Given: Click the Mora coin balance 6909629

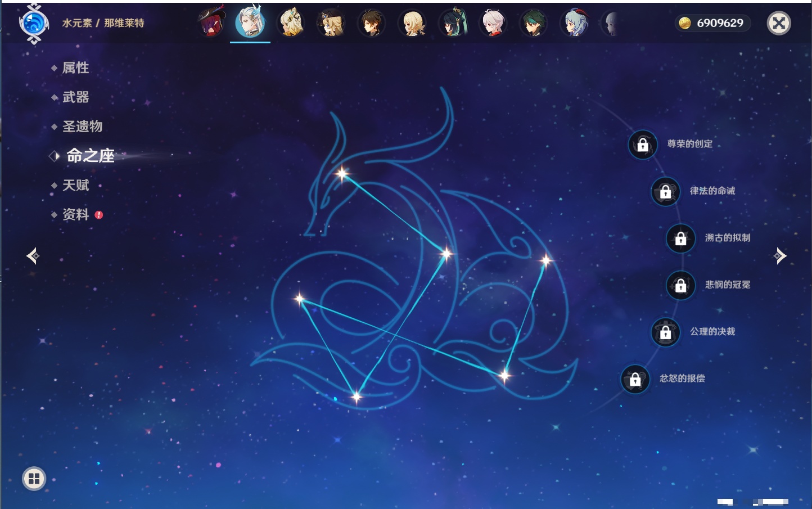Looking at the screenshot, I should (712, 23).
